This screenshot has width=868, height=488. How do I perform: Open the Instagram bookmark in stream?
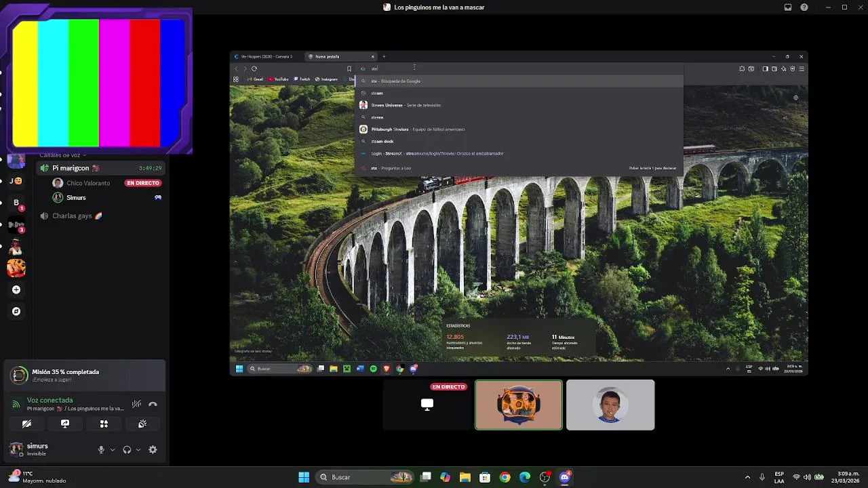(x=326, y=79)
